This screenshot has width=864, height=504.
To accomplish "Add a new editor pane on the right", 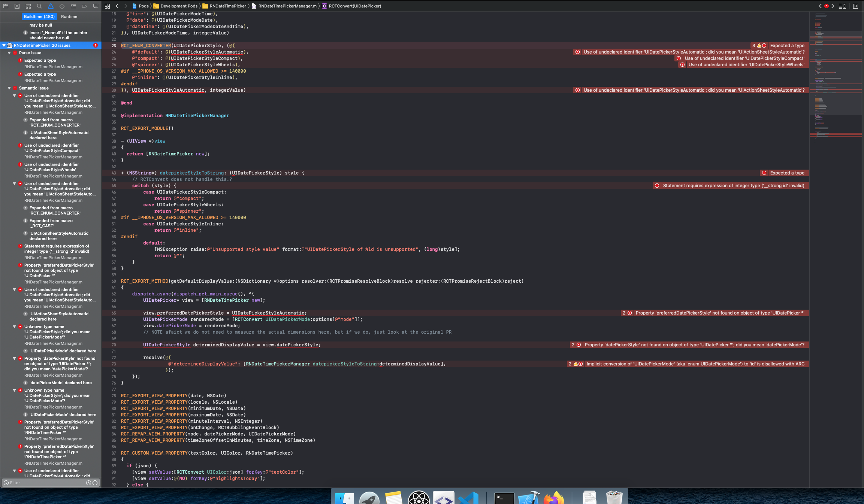I will [856, 6].
